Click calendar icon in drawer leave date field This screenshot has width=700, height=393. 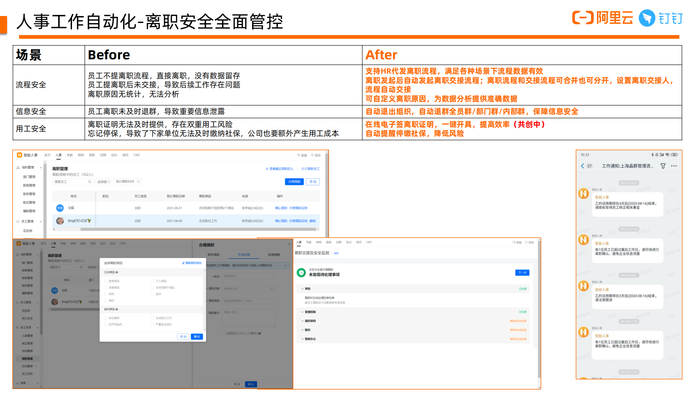click(x=272, y=288)
